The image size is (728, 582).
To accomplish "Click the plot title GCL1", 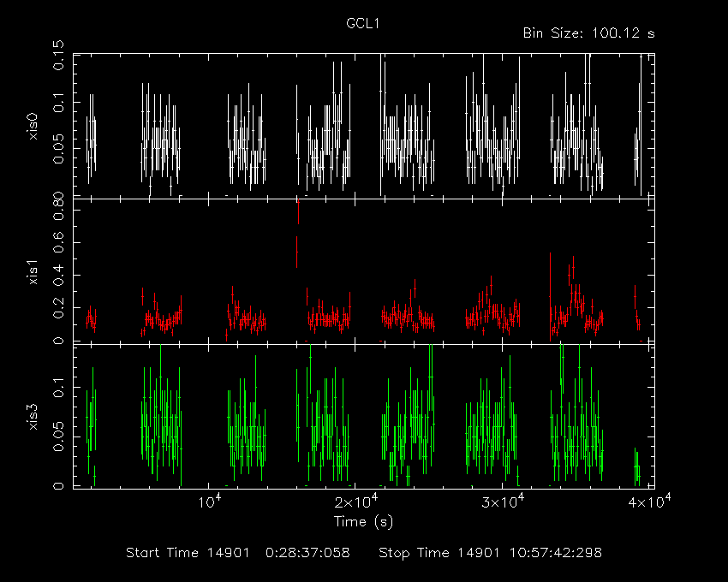I will (x=363, y=24).
